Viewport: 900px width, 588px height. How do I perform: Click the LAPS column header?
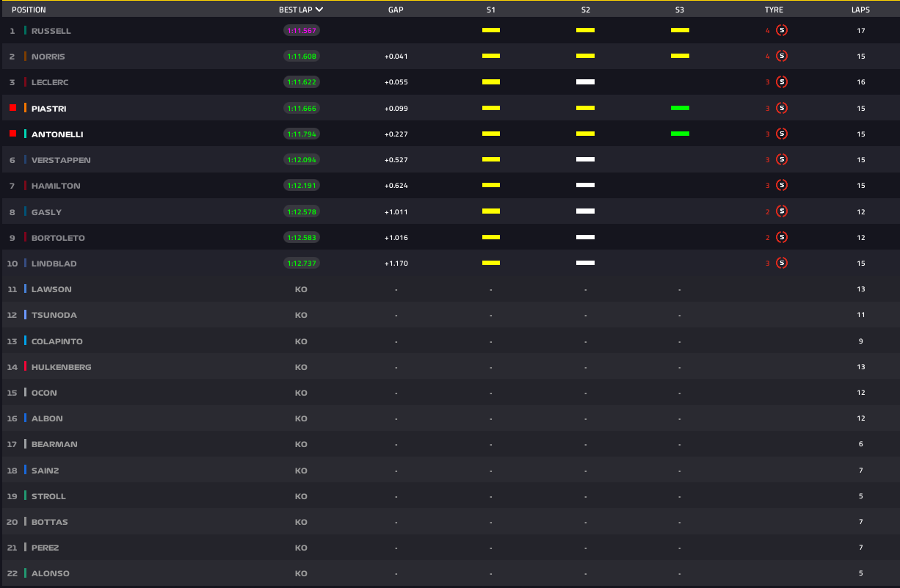click(x=860, y=10)
